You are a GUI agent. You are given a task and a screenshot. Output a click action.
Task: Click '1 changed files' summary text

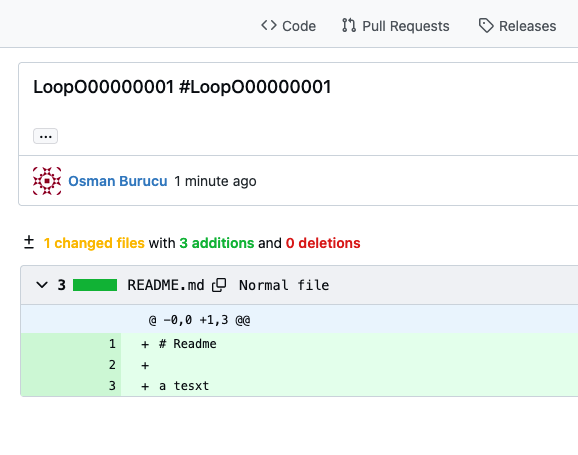(94, 243)
